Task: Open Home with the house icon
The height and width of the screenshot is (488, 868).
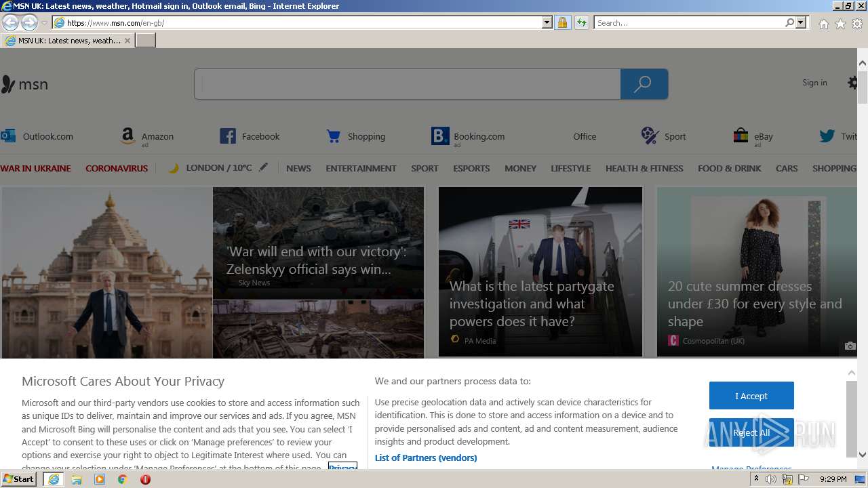Action: pos(823,24)
